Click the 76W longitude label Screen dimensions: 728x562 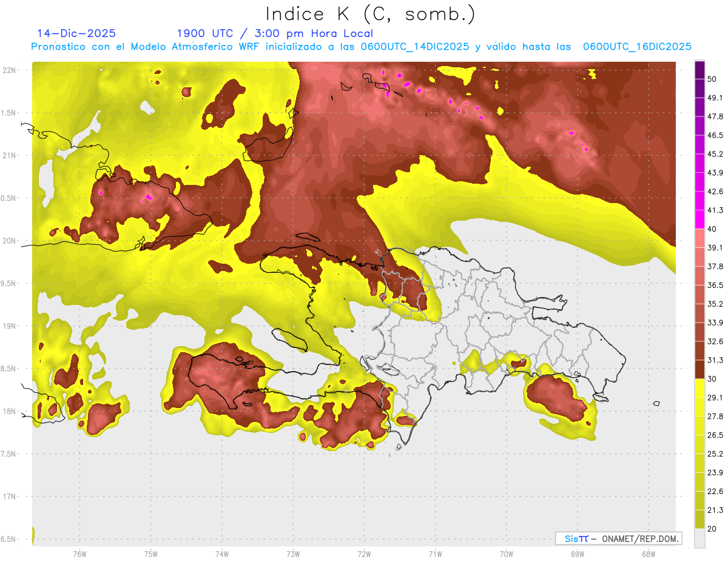pyautogui.click(x=79, y=554)
